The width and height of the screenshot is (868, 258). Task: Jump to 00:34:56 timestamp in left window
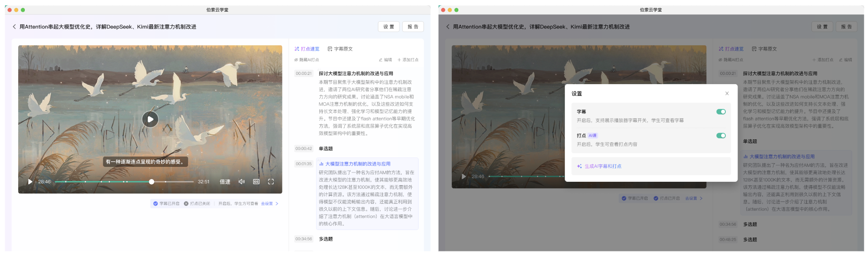click(304, 239)
